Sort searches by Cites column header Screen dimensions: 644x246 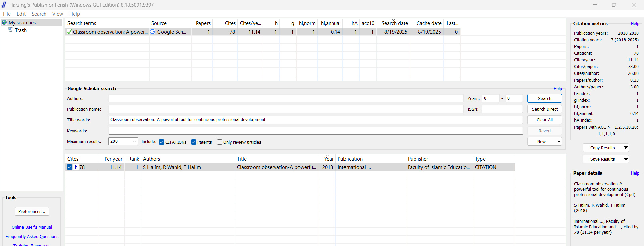coord(225,23)
